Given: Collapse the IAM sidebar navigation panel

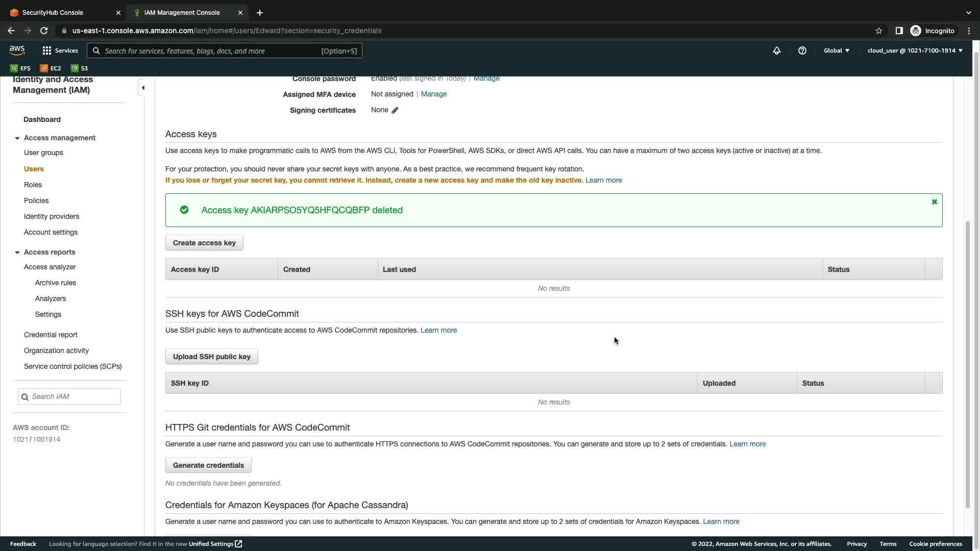Looking at the screenshot, I should [x=143, y=88].
